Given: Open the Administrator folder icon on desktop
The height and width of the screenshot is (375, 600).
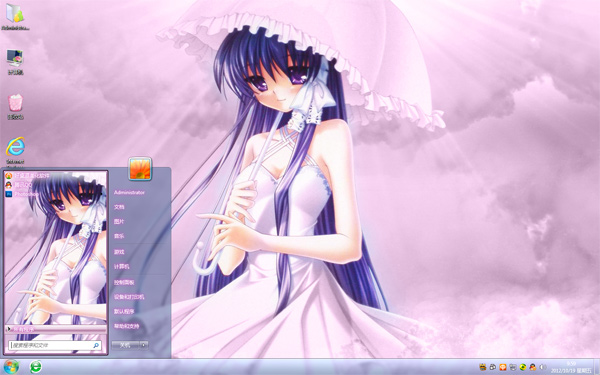Looking at the screenshot, I should pos(15,17).
